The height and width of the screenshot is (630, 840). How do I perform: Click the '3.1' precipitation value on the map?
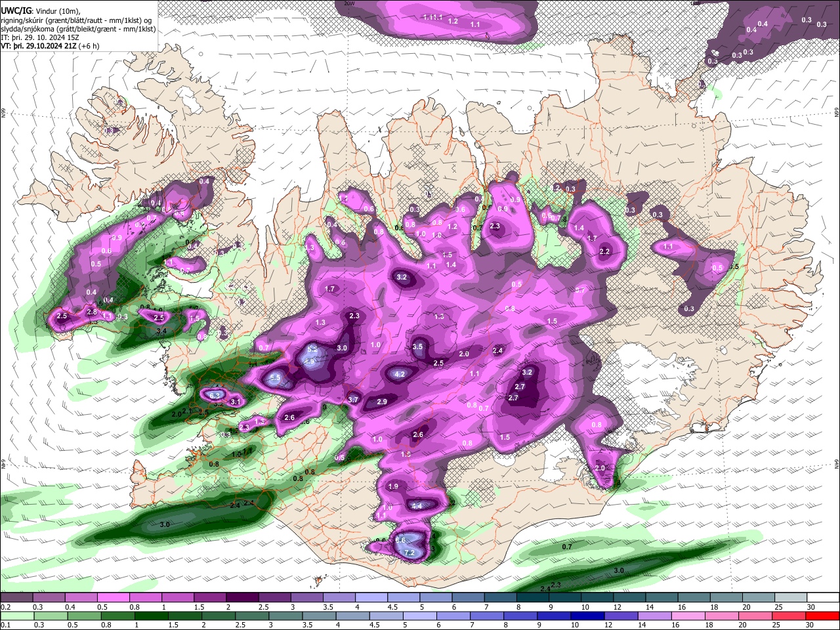click(236, 402)
